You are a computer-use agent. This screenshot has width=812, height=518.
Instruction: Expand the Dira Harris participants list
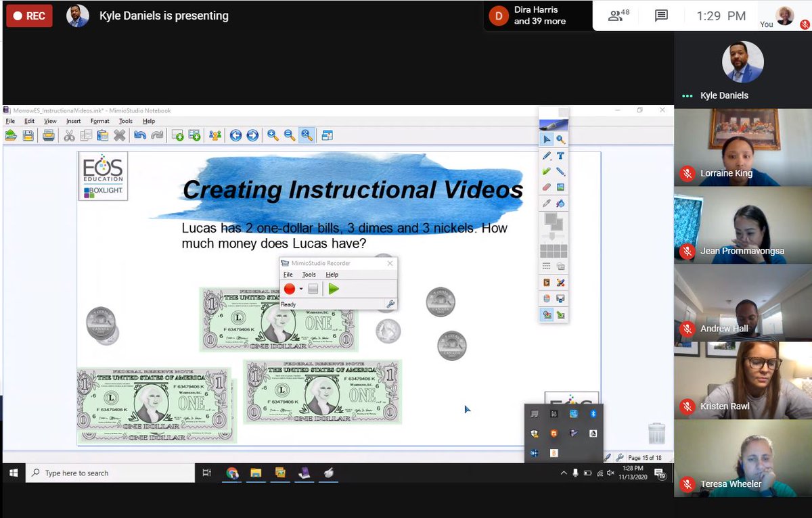point(537,14)
